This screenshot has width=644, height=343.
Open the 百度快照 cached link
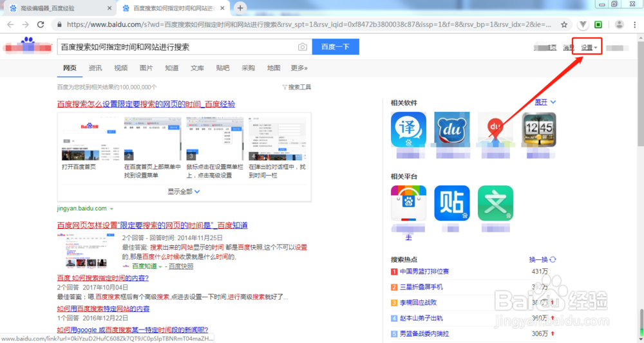pyautogui.click(x=181, y=266)
